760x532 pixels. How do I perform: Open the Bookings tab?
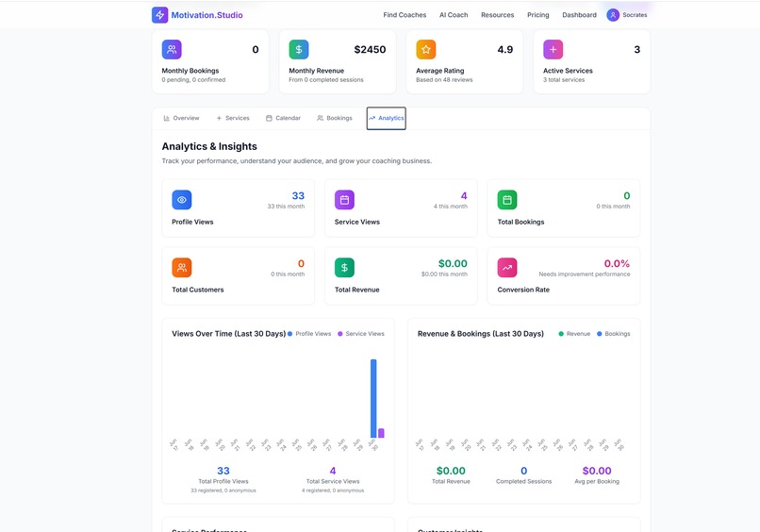click(335, 118)
